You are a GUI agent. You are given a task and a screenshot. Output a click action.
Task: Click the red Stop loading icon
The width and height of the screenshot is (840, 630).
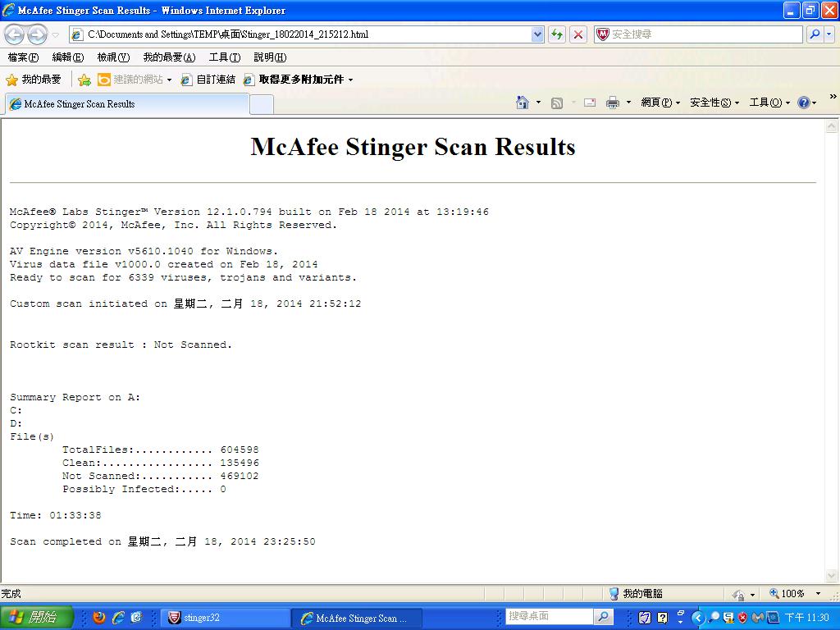pyautogui.click(x=578, y=34)
